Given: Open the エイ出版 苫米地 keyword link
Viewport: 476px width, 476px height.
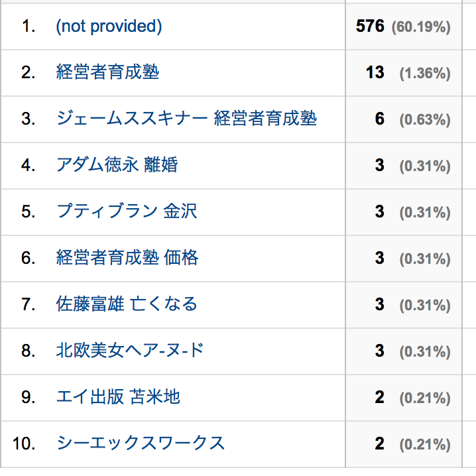Looking at the screenshot, I should (118, 397).
